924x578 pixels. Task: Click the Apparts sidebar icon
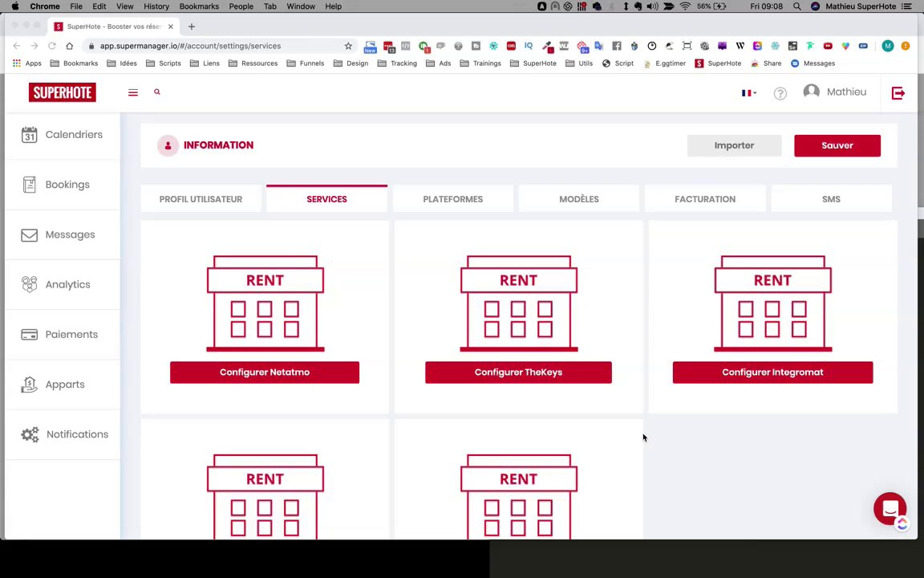click(x=29, y=385)
